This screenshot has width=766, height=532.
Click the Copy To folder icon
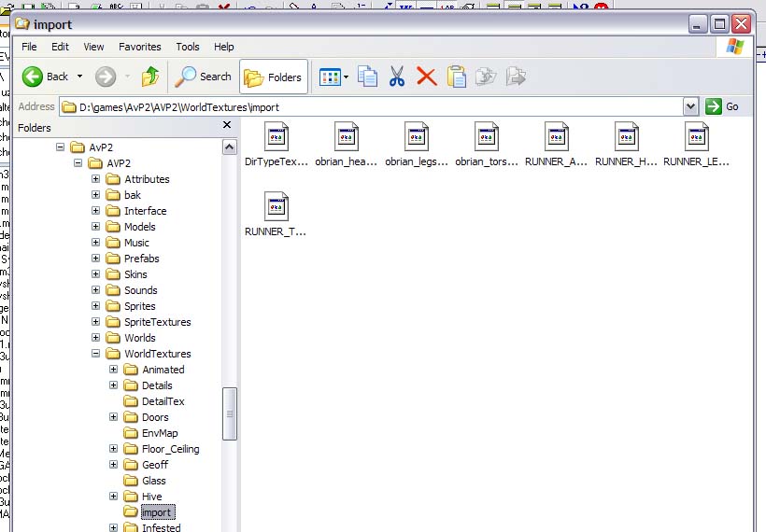coord(516,77)
